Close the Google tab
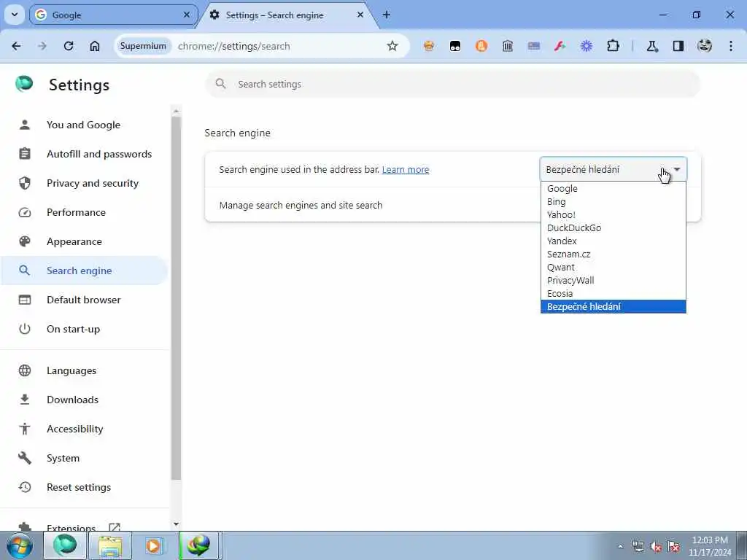This screenshot has width=747, height=560. coord(187,15)
